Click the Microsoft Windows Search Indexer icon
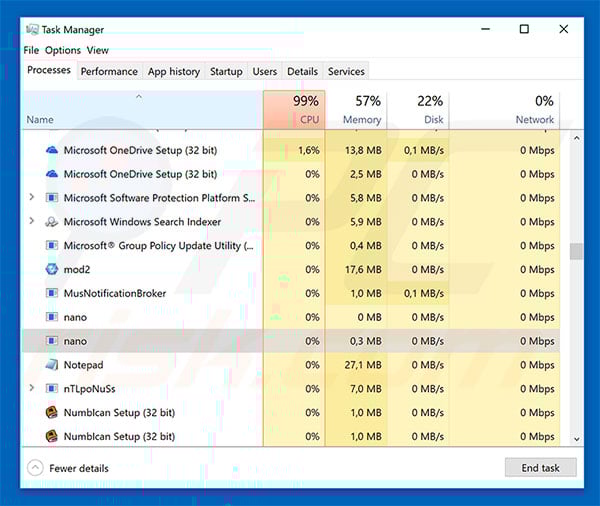 pos(52,222)
